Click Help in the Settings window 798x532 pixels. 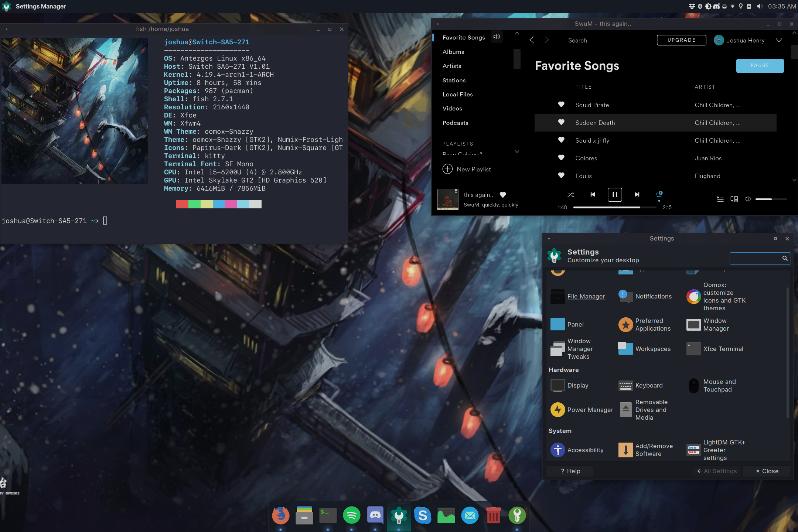tap(570, 471)
